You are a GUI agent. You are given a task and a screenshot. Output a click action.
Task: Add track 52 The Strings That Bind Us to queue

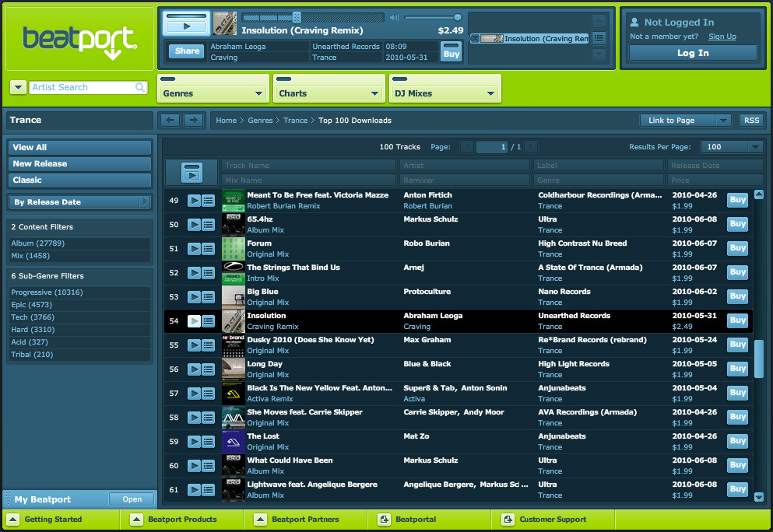click(x=208, y=273)
